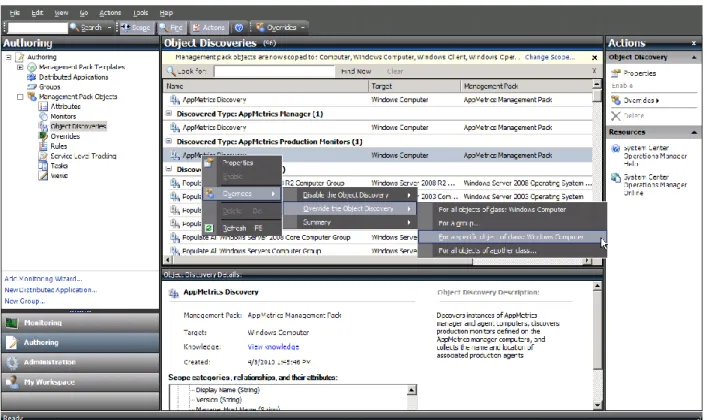Open the Help menu
The height and width of the screenshot is (420, 707).
166,13
